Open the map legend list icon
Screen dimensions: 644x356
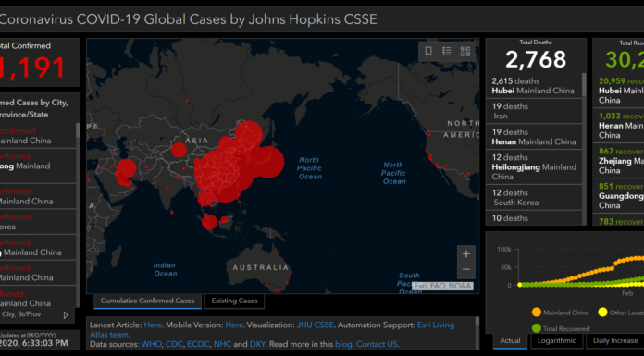point(446,52)
